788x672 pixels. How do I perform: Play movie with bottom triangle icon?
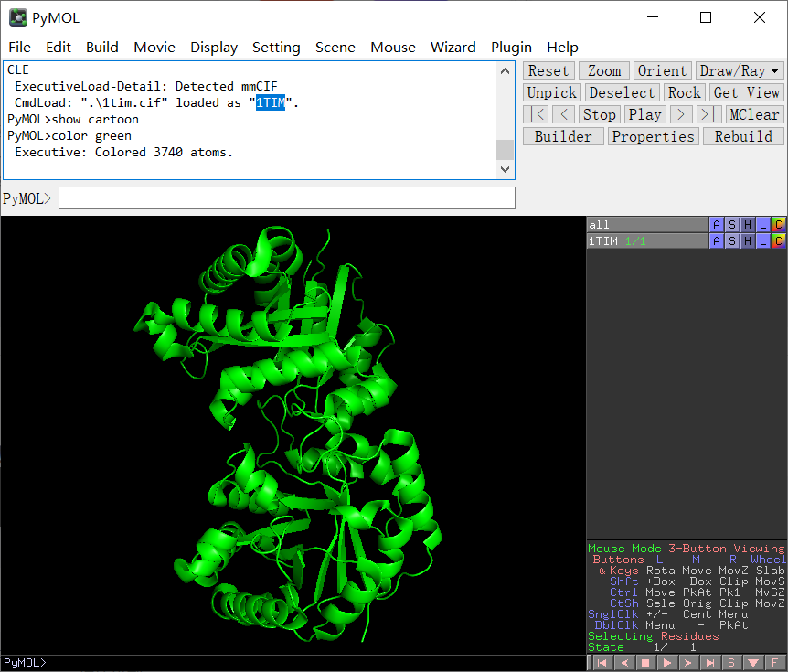point(667,663)
